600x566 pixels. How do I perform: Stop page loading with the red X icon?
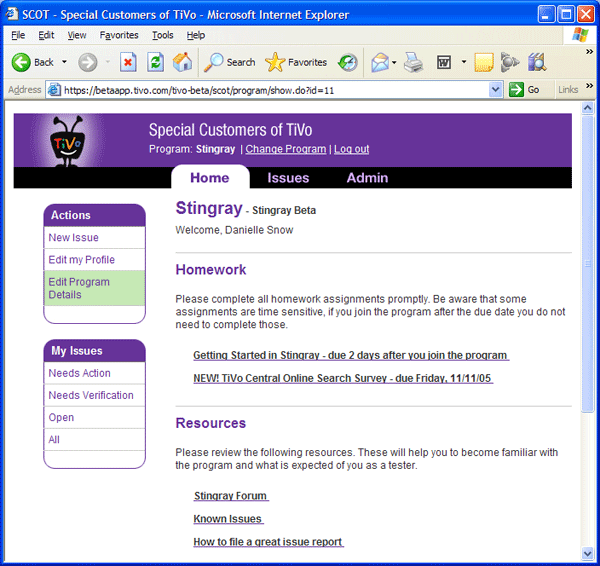(128, 62)
